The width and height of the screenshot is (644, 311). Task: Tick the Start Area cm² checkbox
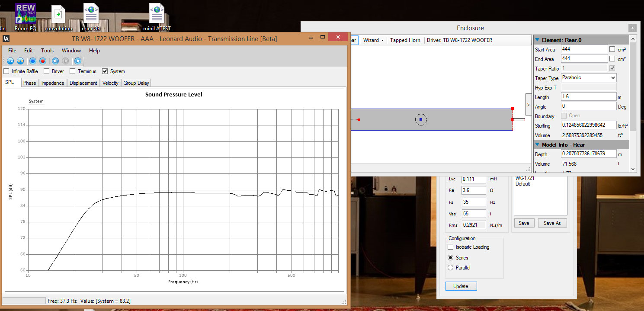pos(612,49)
